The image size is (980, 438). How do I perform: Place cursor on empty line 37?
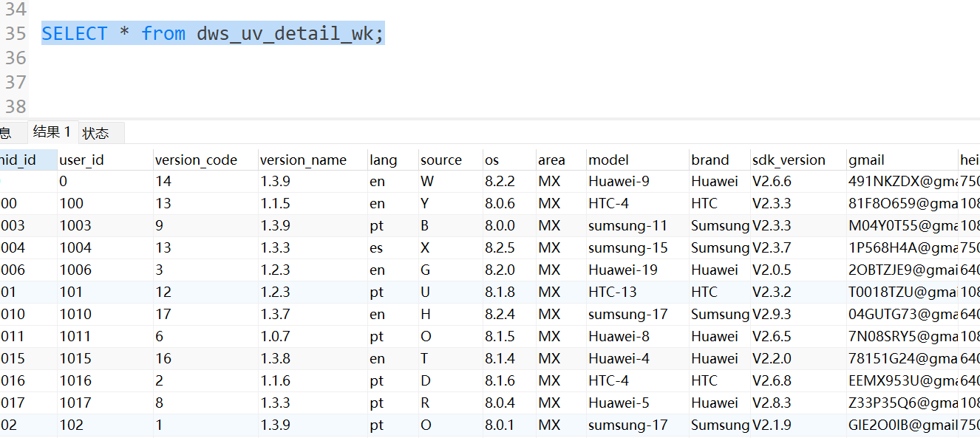click(296, 82)
